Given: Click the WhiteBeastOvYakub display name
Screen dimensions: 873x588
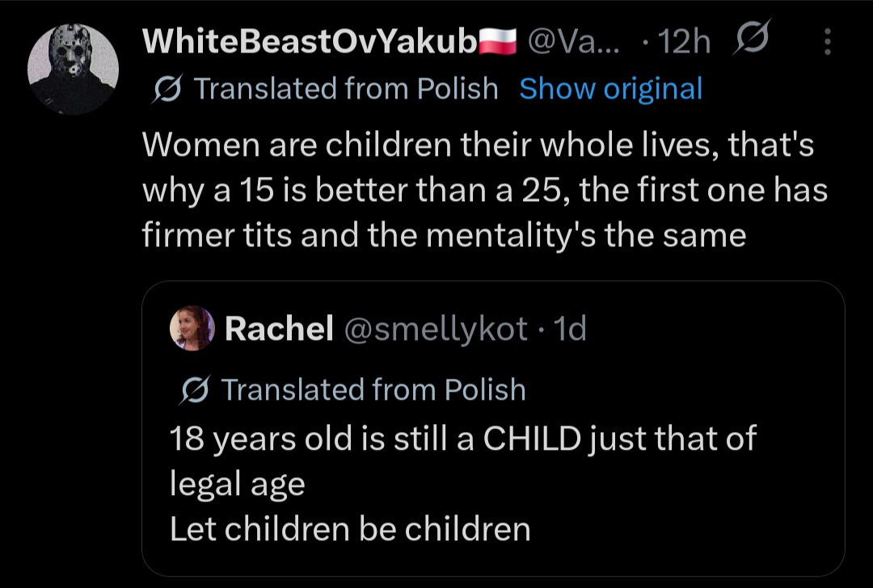Looking at the screenshot, I should pyautogui.click(x=310, y=40).
